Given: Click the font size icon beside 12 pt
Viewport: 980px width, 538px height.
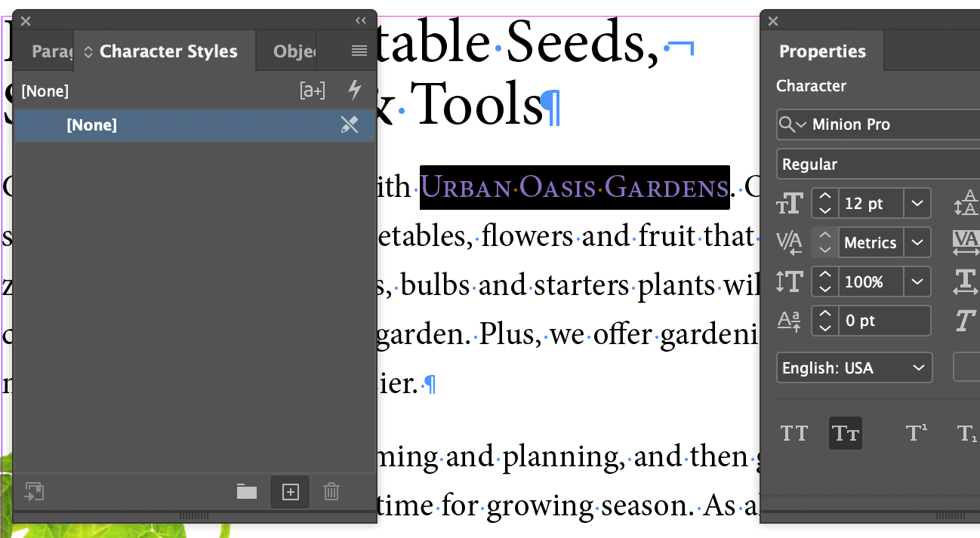Looking at the screenshot, I should coord(790,204).
